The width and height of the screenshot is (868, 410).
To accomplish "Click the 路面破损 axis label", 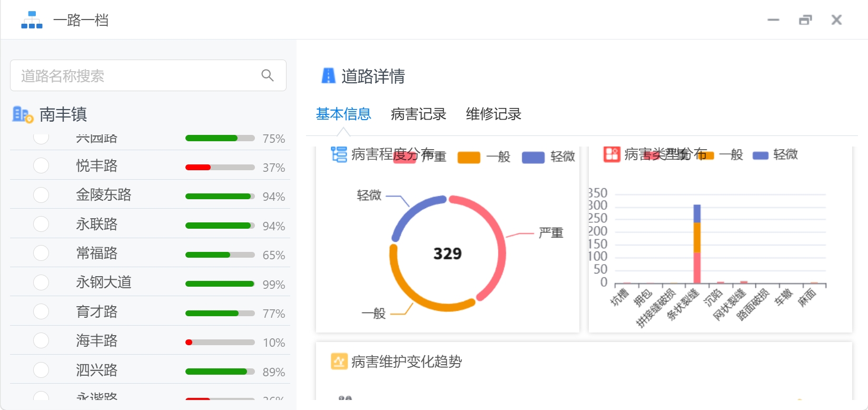I will click(x=753, y=305).
